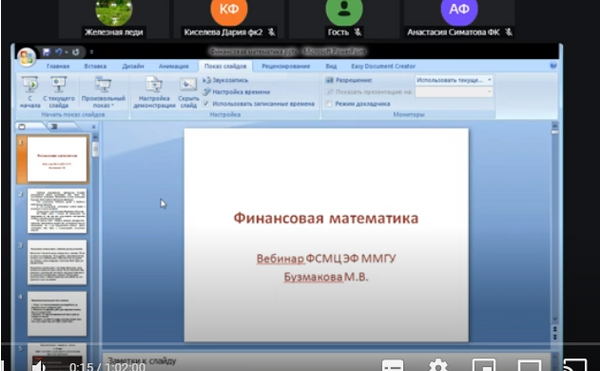Image resolution: width=600 pixels, height=371 pixels.
Task: Click the YouTube volume speaker icon
Action: click(x=38, y=366)
